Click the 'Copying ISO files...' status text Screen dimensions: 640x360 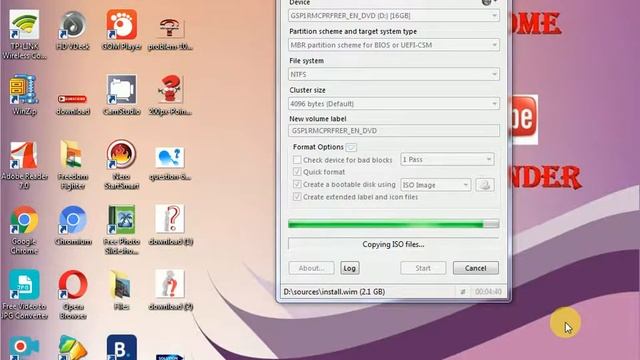393,244
